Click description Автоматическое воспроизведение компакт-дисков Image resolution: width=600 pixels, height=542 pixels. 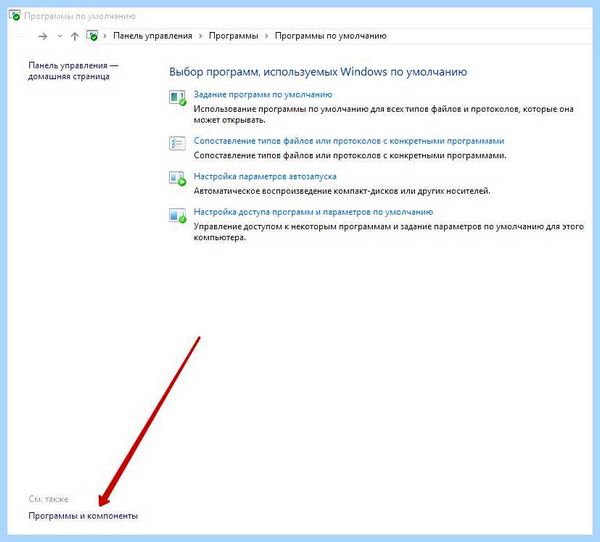[x=342, y=191]
